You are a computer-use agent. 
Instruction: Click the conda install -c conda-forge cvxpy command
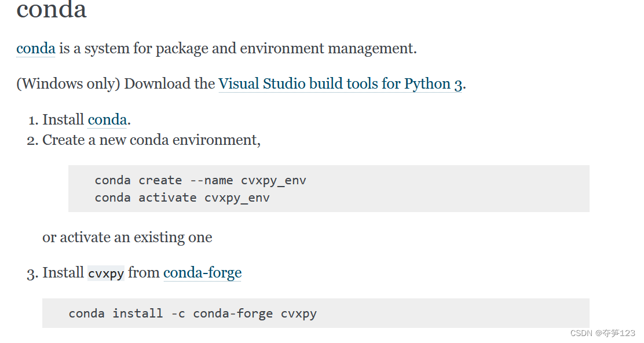[192, 313]
